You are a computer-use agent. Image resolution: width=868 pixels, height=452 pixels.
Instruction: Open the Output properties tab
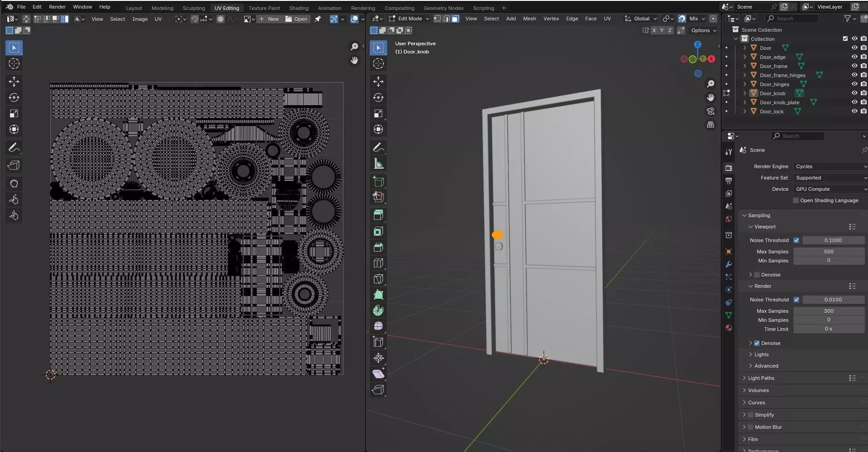[x=729, y=181]
